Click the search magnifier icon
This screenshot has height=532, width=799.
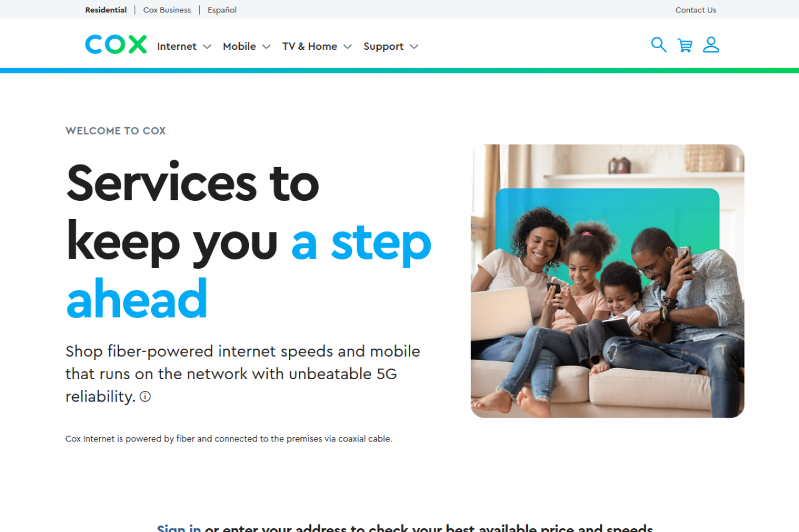pyautogui.click(x=659, y=45)
